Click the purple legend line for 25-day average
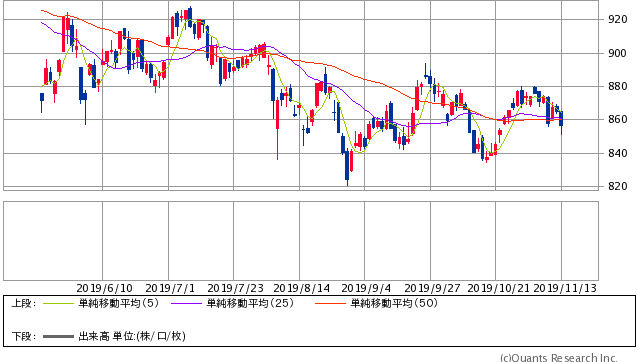Image resolution: width=638 pixels, height=362 pixels. [186, 303]
